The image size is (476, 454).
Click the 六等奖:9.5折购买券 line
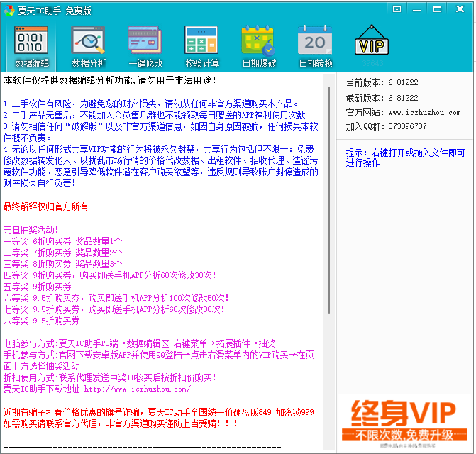(x=116, y=298)
